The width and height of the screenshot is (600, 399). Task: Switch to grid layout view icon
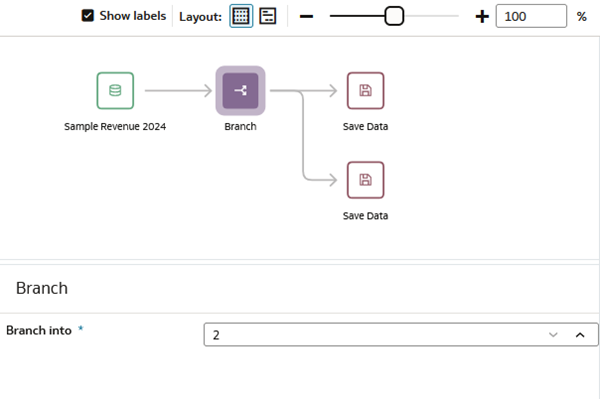tap(241, 16)
